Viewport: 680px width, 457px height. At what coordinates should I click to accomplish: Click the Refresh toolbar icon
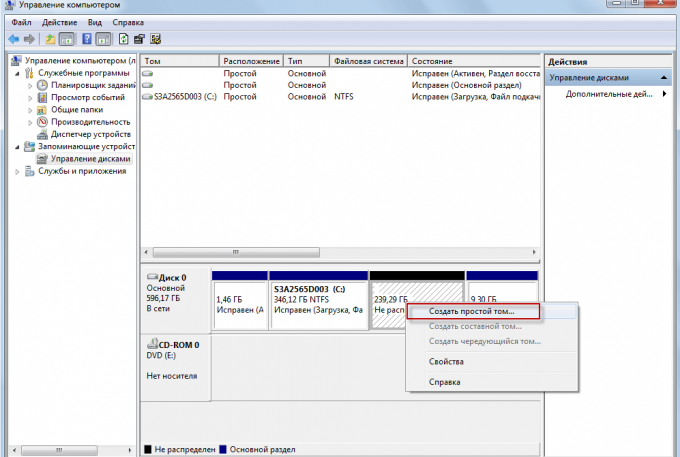point(123,39)
